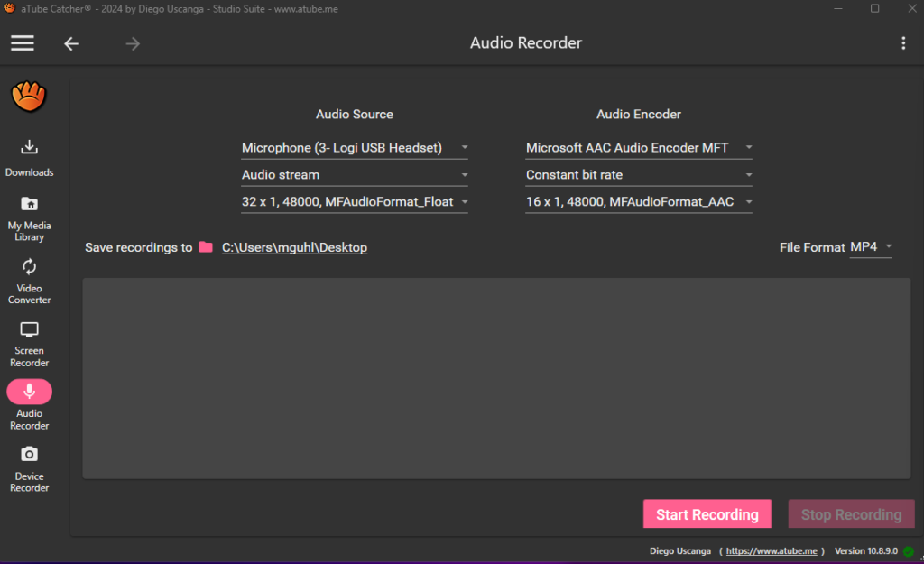Go back with the left arrow

(x=71, y=43)
